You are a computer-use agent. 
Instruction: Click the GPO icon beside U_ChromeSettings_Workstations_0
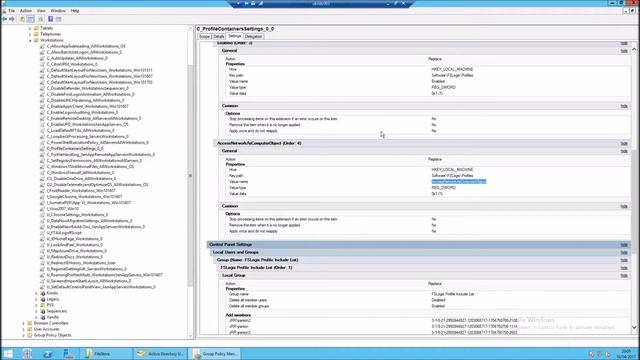[42, 215]
